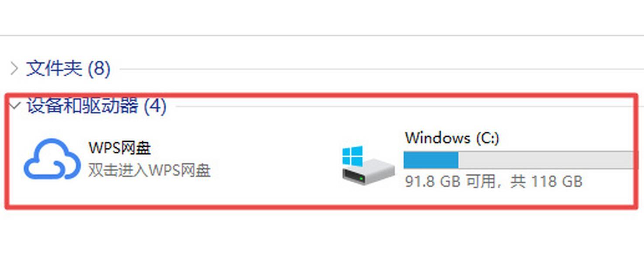Click empty area above the 文件夹 header
Image resolution: width=644 pixels, height=279 pixels.
322,17
